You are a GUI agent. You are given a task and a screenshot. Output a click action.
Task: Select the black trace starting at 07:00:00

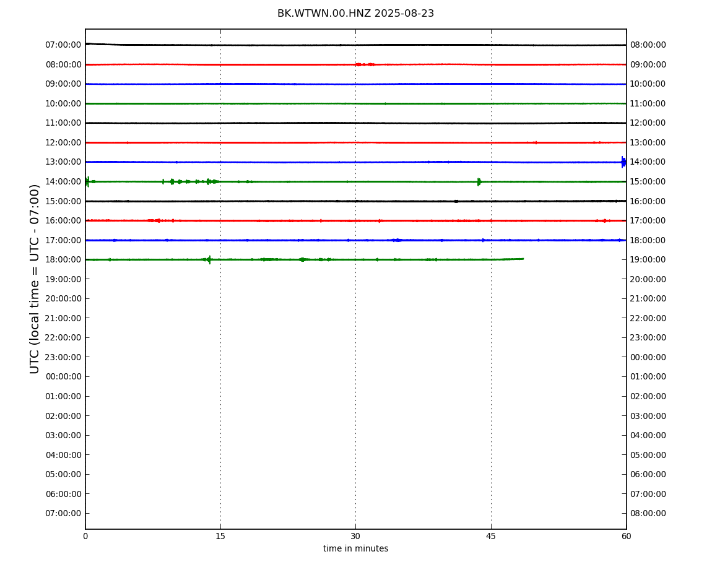(355, 45)
